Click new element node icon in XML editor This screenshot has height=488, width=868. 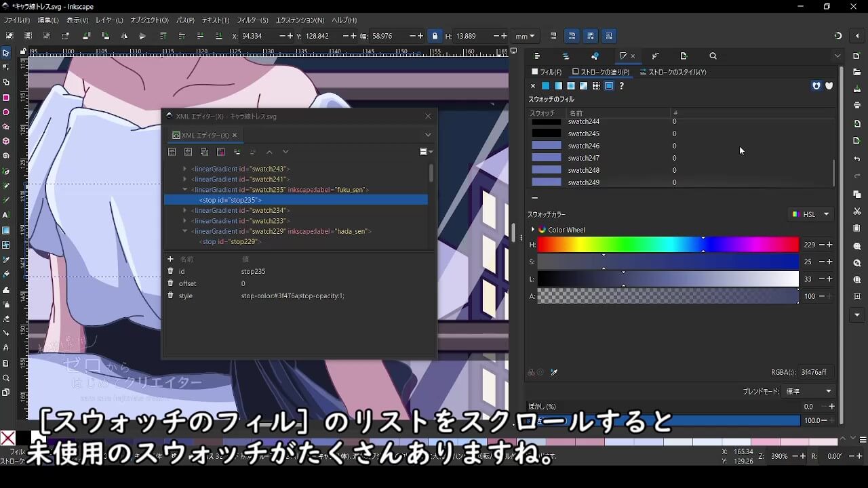coord(172,152)
